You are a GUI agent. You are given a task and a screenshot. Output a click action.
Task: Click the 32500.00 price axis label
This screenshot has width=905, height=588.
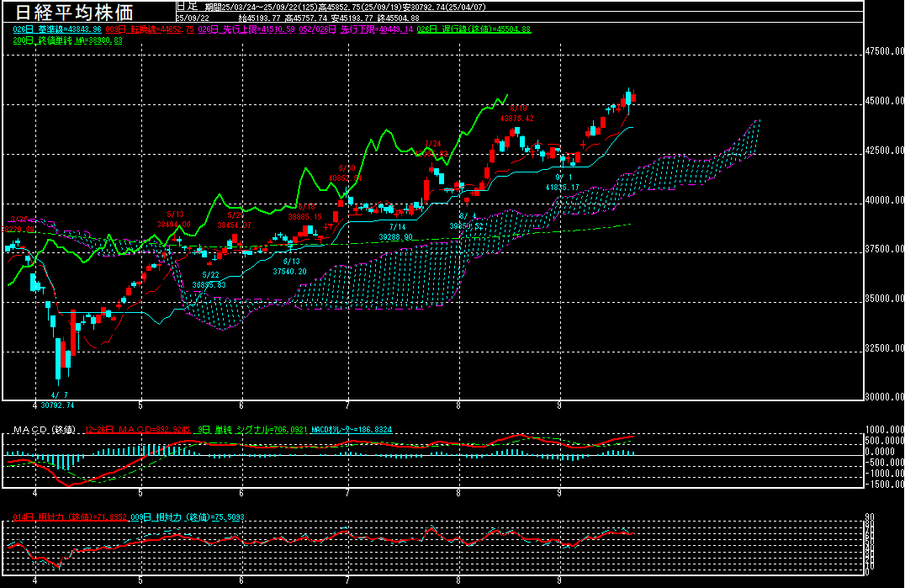click(x=884, y=347)
